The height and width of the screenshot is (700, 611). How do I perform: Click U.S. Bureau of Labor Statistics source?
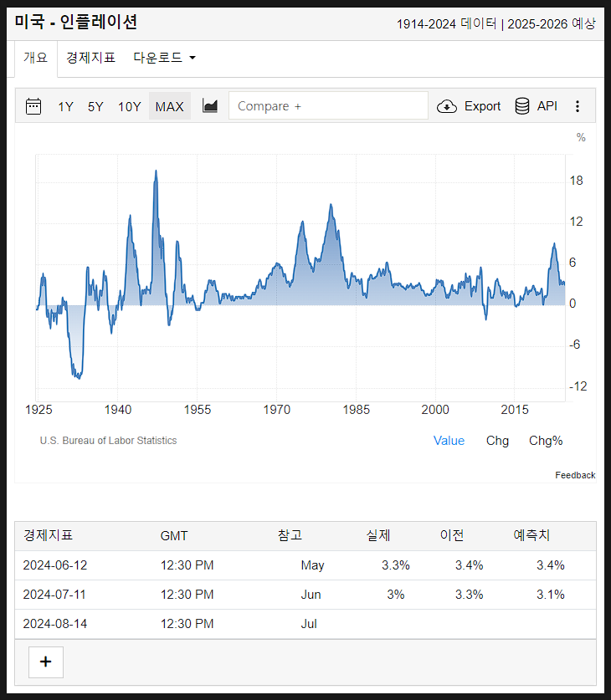[x=109, y=441]
